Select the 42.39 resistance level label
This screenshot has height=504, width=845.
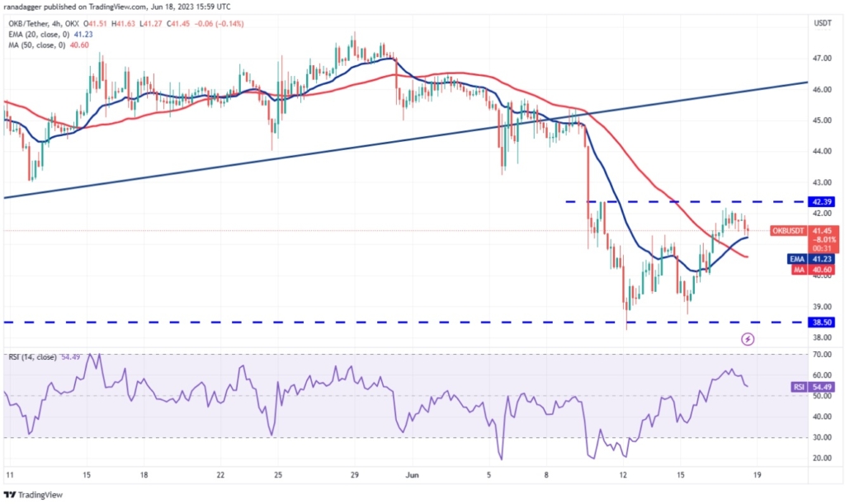822,202
